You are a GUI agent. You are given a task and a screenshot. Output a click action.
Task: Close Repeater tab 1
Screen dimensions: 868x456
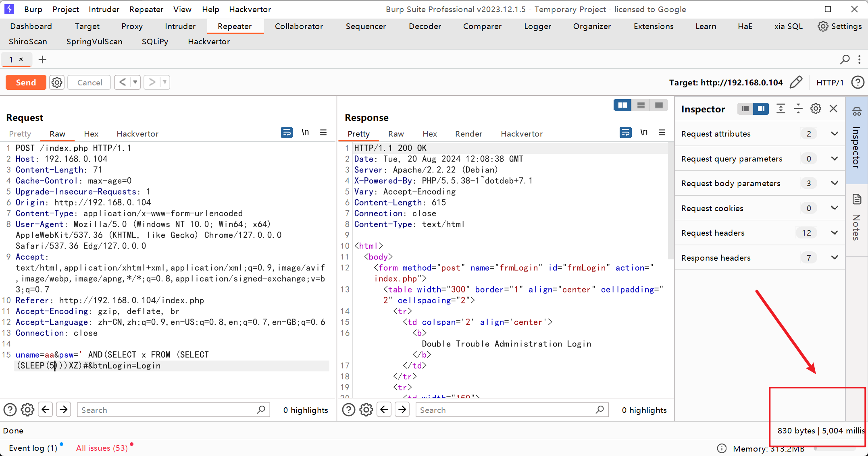(x=21, y=59)
